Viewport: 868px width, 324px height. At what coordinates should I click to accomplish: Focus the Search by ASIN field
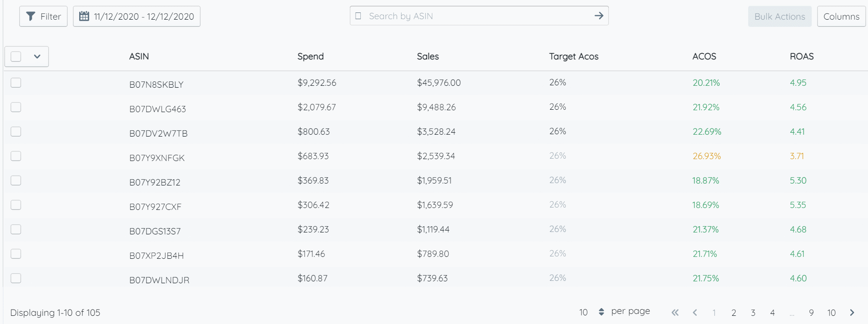pos(479,16)
